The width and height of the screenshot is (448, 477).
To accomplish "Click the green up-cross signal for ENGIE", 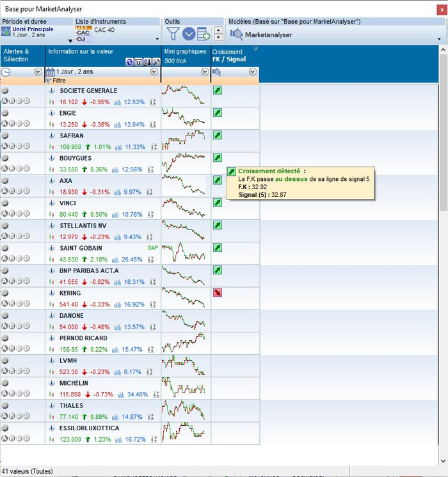I will click(218, 113).
